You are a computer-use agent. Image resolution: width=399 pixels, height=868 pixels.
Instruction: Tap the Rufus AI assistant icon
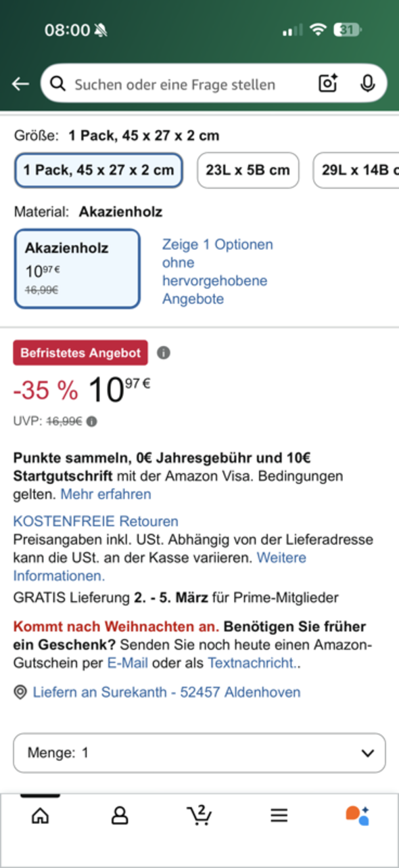click(359, 815)
